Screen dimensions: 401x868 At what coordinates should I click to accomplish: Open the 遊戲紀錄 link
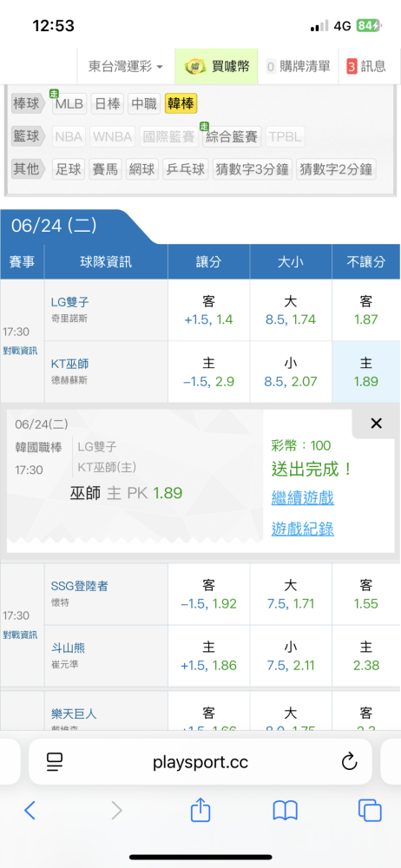point(303,529)
